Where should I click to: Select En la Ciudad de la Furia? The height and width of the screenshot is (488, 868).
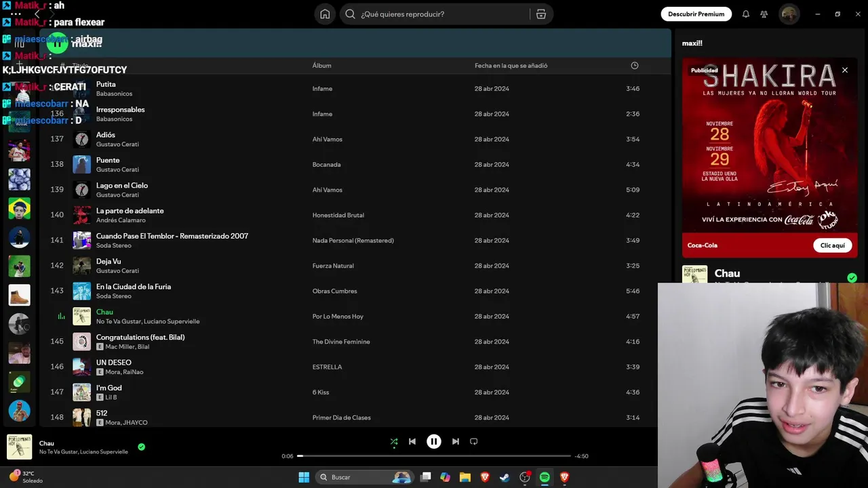pyautogui.click(x=134, y=287)
